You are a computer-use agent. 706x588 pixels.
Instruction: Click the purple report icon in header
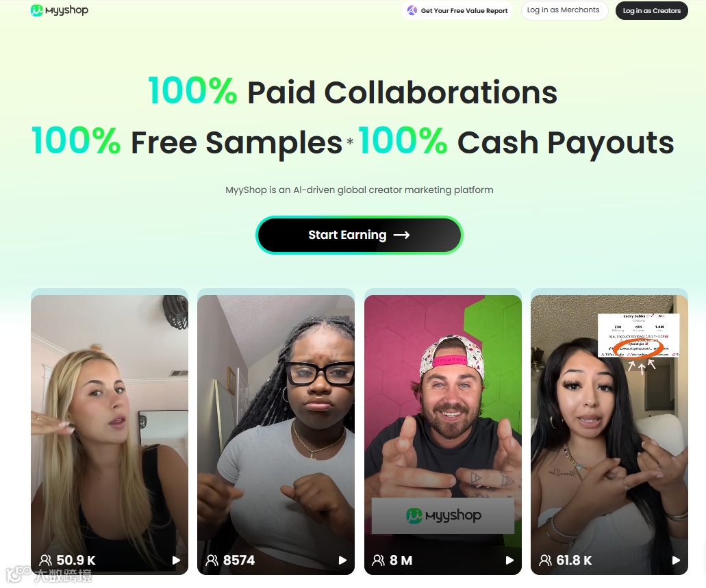412,10
